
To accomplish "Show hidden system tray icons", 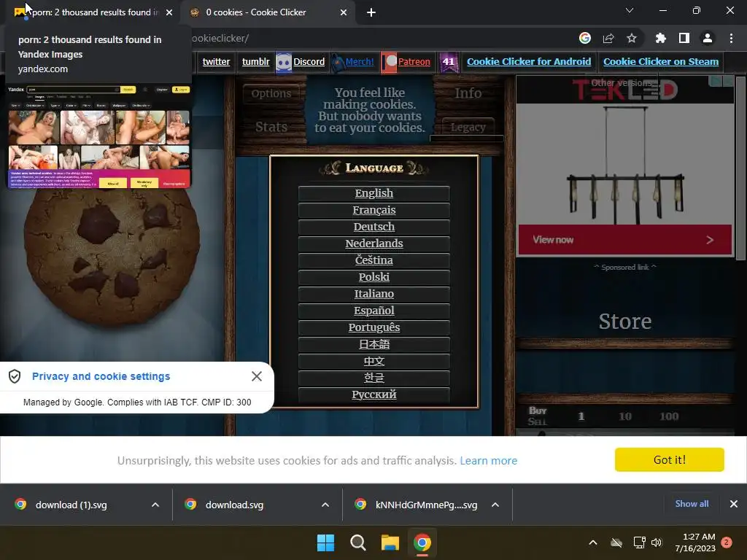I will click(593, 542).
